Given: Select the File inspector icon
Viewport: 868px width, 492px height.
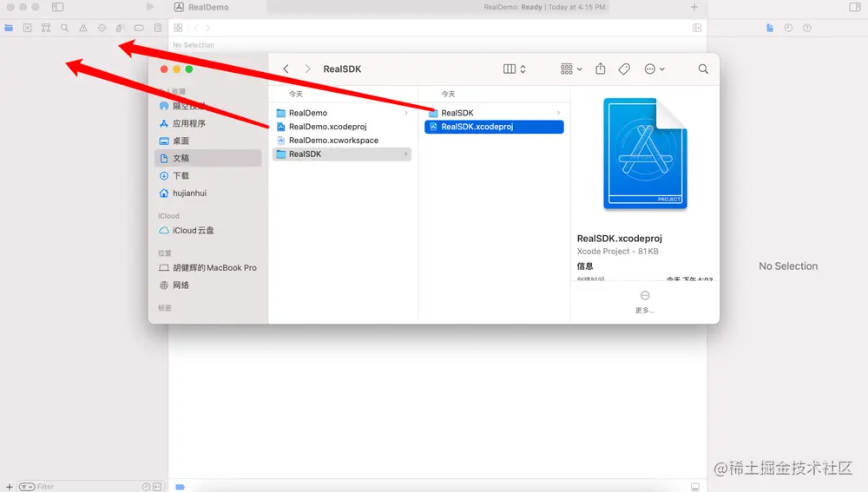Looking at the screenshot, I should 770,28.
